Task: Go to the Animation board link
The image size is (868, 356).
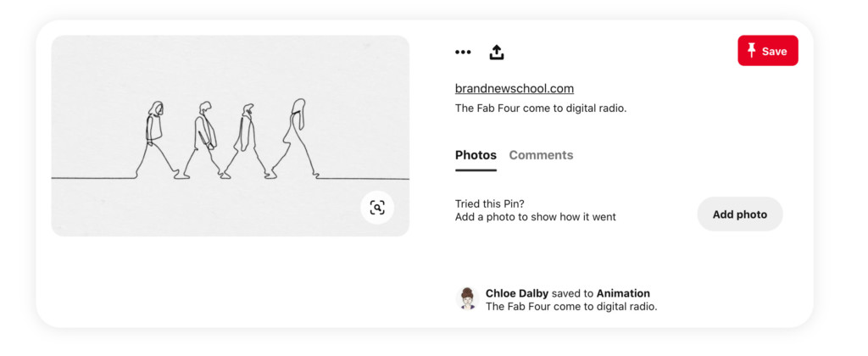Action: pyautogui.click(x=623, y=293)
